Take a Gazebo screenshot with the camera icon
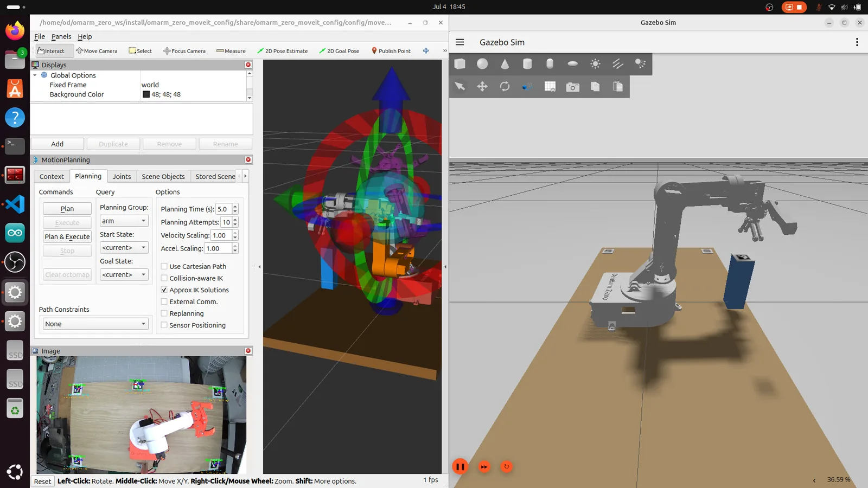 click(x=572, y=87)
